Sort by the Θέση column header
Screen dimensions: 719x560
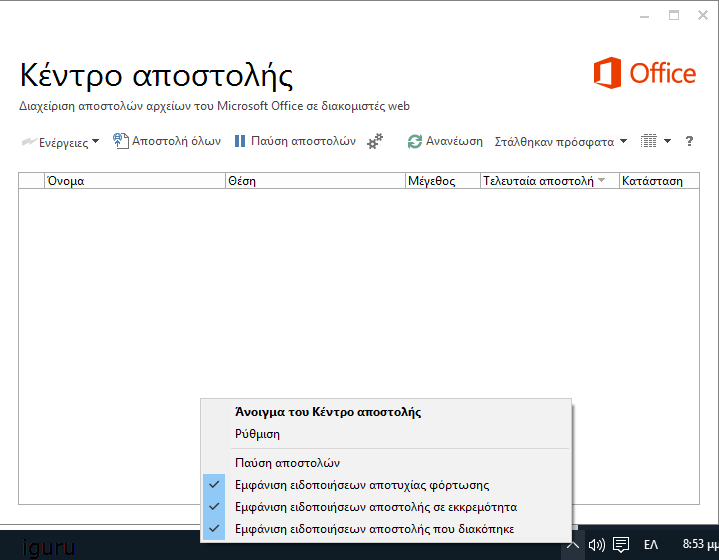point(315,181)
